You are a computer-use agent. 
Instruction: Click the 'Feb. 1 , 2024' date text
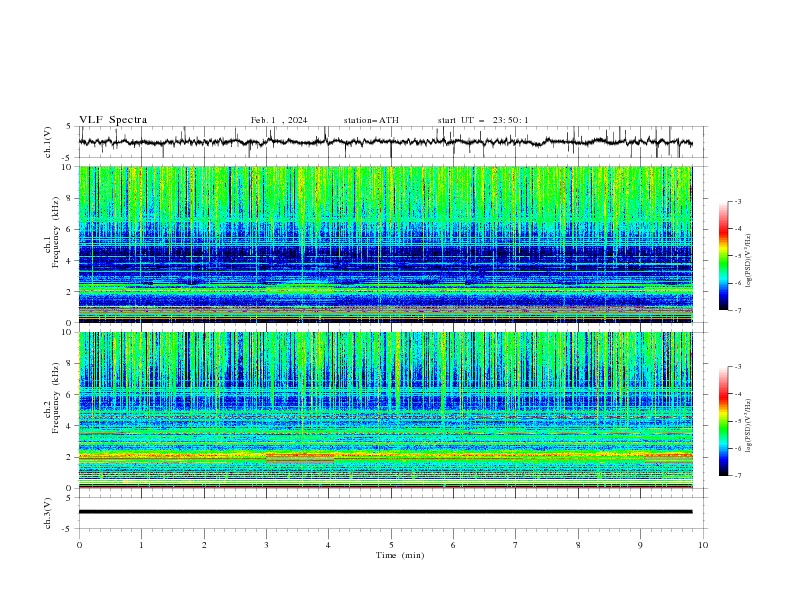click(x=279, y=120)
